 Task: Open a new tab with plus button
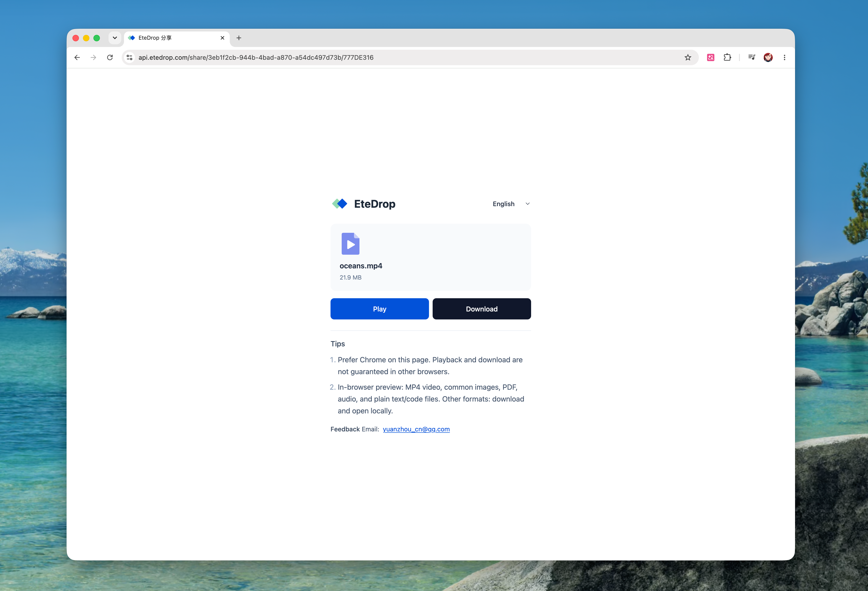[x=239, y=38]
